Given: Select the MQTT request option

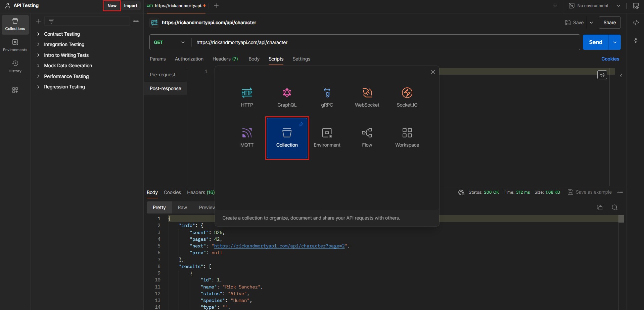Looking at the screenshot, I should (247, 138).
